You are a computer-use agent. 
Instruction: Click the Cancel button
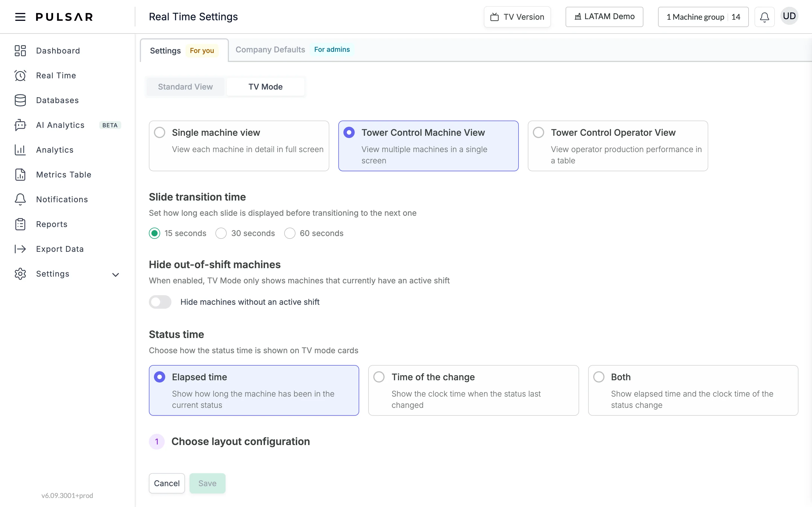167,483
